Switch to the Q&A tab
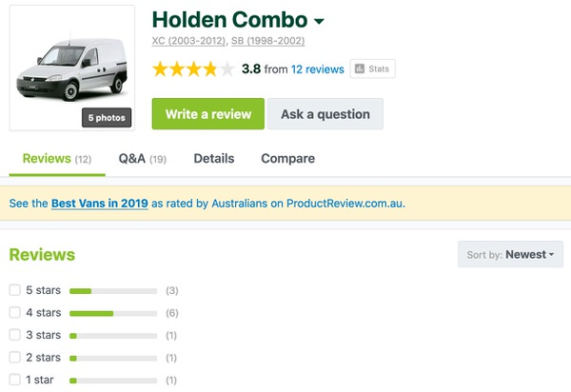571x392 pixels. [x=143, y=159]
